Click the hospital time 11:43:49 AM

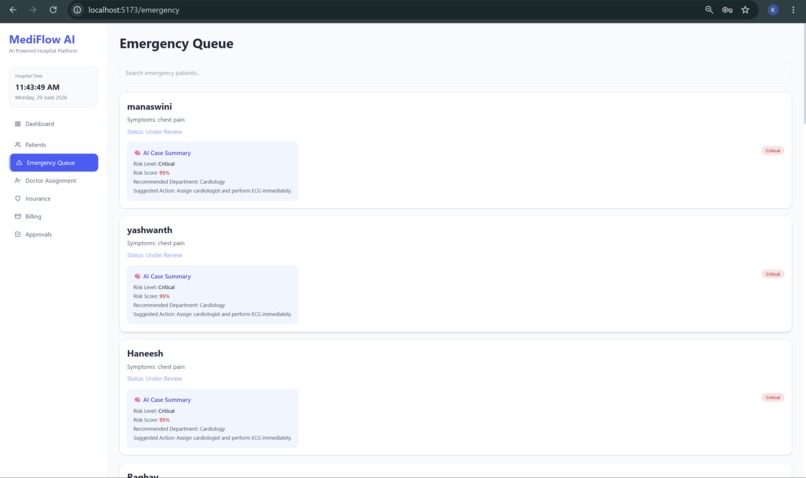click(37, 87)
